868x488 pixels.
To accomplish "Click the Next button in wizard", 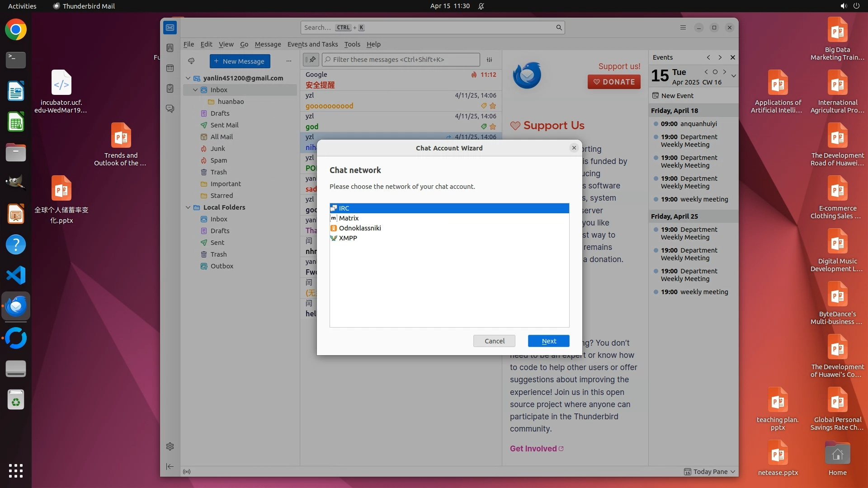I will pyautogui.click(x=548, y=341).
